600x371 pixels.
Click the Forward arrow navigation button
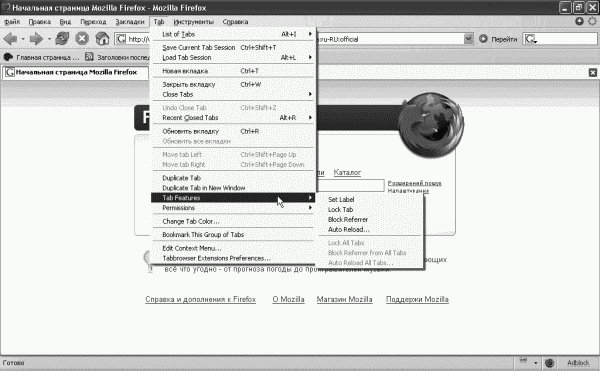pyautogui.click(x=36, y=39)
